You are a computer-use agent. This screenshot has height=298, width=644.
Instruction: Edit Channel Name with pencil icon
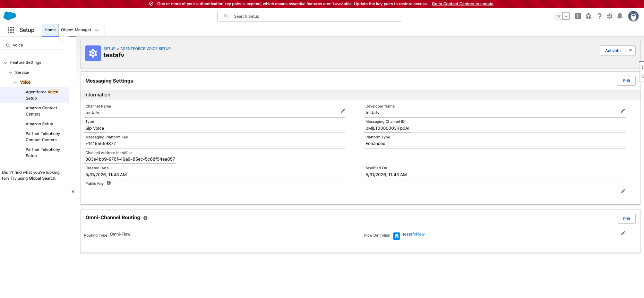click(x=343, y=111)
